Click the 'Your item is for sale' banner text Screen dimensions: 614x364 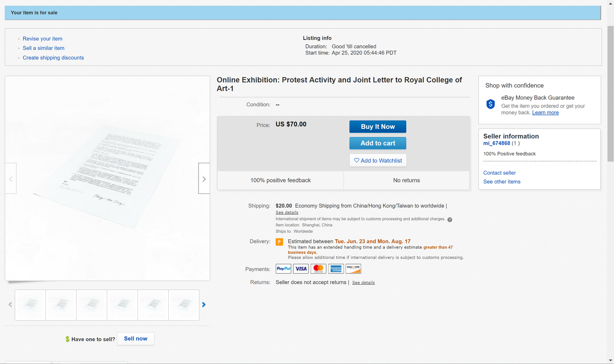pos(34,13)
